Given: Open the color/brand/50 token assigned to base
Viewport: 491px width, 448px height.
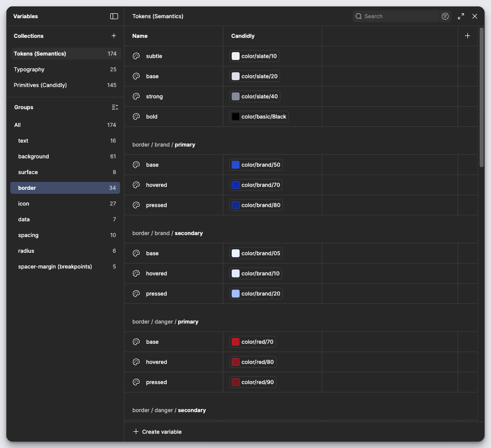Looking at the screenshot, I should 256,165.
